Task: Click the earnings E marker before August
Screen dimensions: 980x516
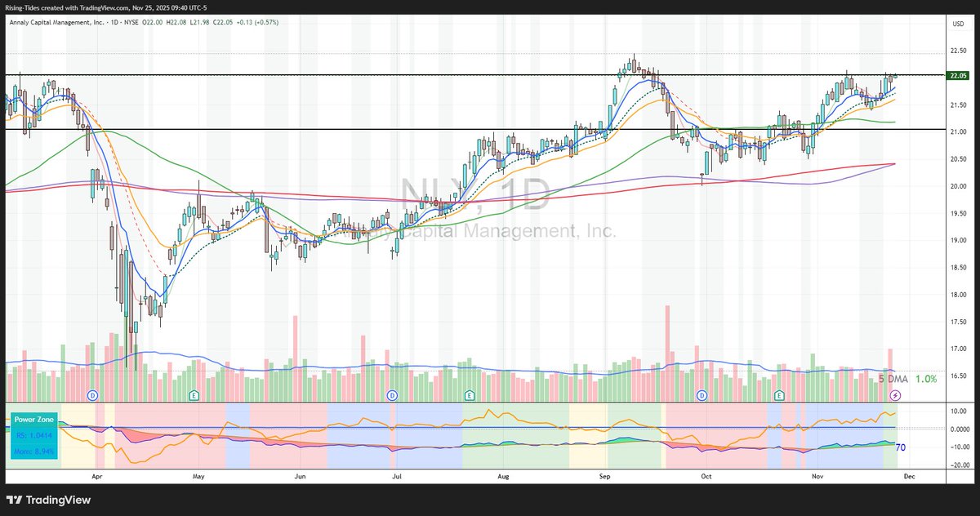Action: tap(470, 395)
